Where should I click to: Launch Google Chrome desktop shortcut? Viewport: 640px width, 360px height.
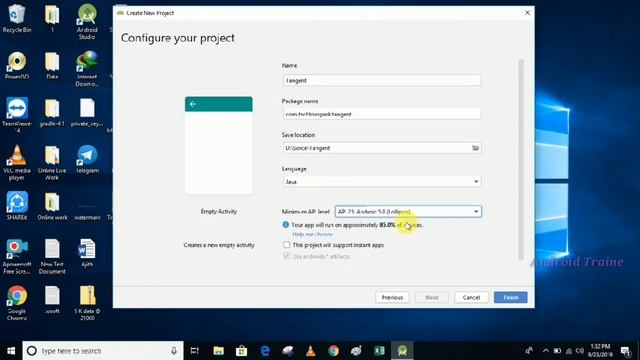click(17, 303)
